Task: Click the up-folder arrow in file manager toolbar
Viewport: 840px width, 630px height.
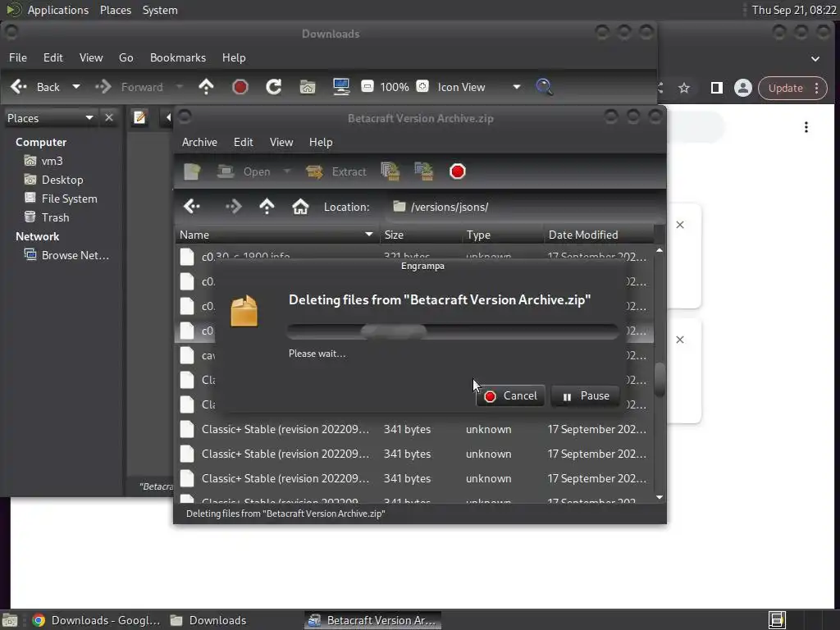Action: tap(206, 87)
